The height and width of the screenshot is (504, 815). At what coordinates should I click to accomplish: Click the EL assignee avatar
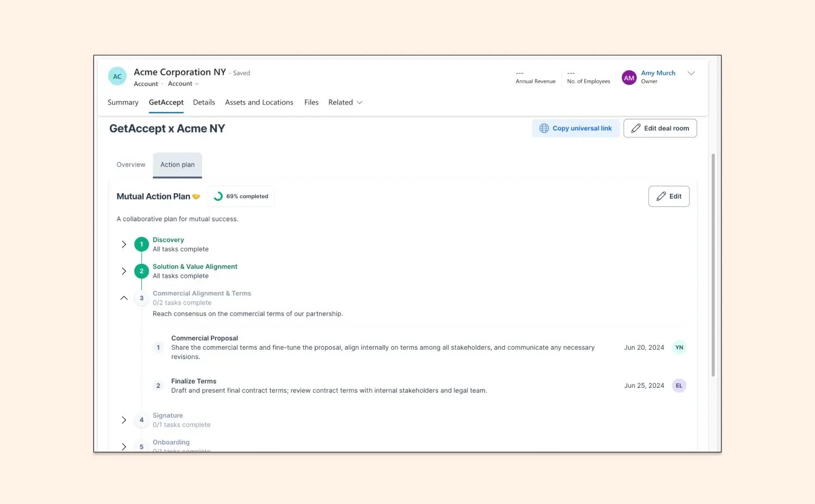pos(679,386)
